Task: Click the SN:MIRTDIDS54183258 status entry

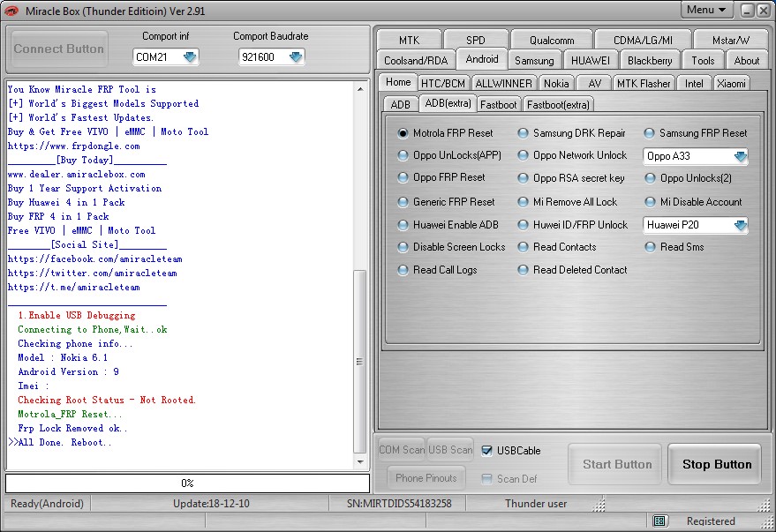Action: [399, 503]
